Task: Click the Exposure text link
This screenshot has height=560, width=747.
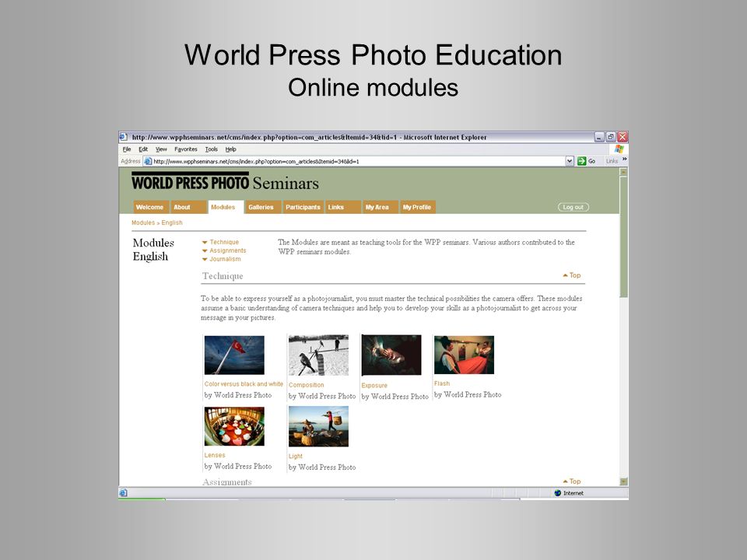Action: pos(374,385)
